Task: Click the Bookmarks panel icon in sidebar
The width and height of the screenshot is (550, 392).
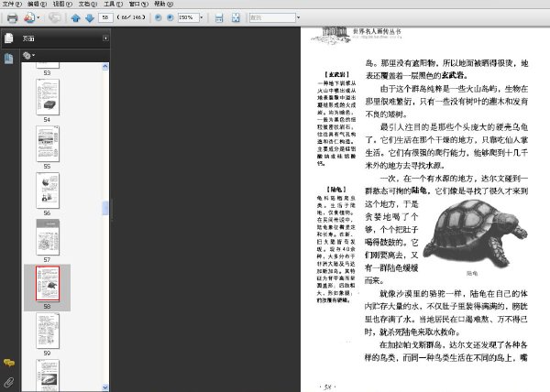Action: [9, 58]
